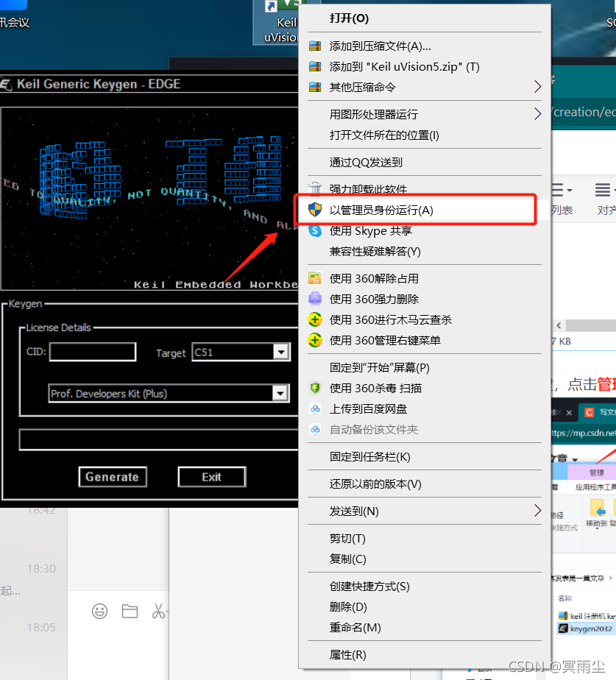
Task: Open 属性(R) from the context menu
Action: coord(425,655)
